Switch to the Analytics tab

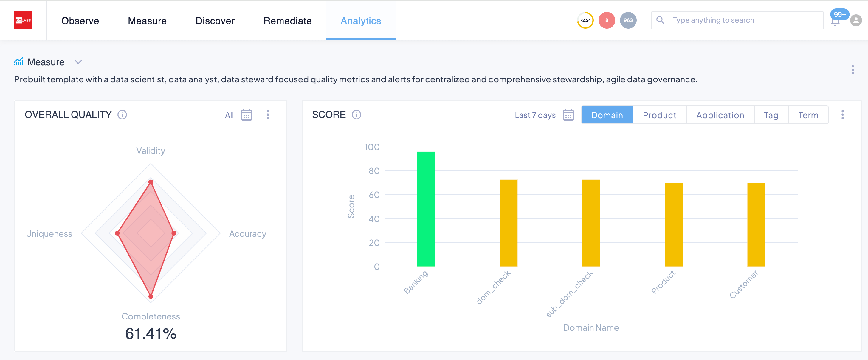click(x=361, y=21)
